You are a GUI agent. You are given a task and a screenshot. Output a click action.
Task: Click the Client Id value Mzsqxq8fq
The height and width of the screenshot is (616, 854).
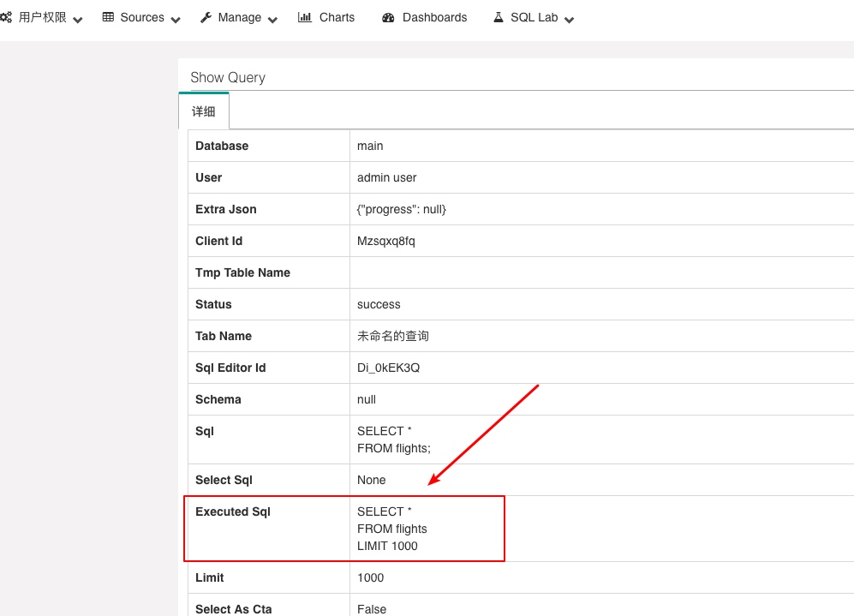pos(386,241)
